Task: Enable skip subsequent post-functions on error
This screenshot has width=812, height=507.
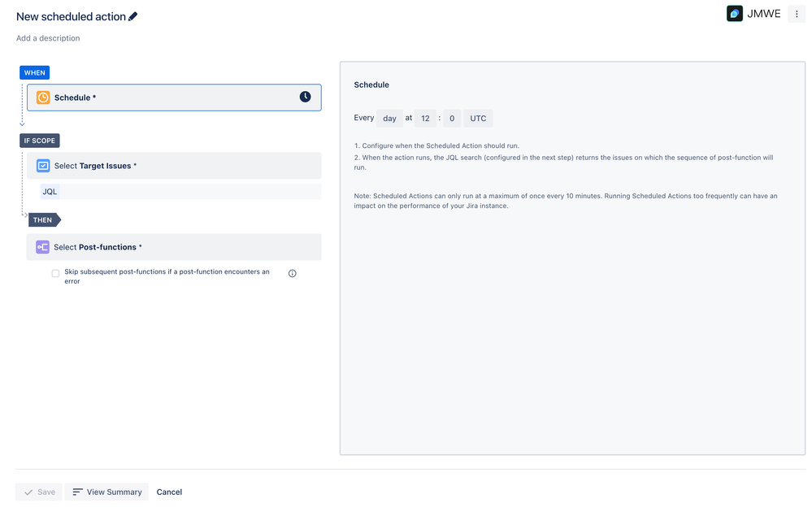Action: coord(55,273)
